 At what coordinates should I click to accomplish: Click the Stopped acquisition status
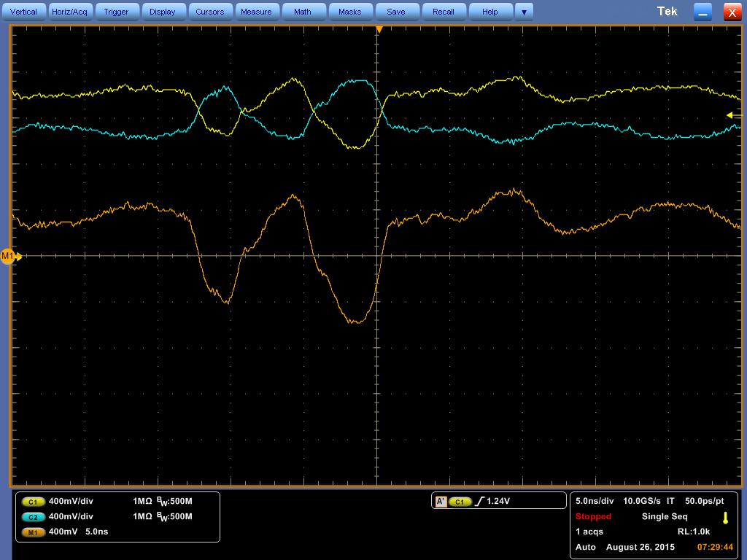[593, 516]
